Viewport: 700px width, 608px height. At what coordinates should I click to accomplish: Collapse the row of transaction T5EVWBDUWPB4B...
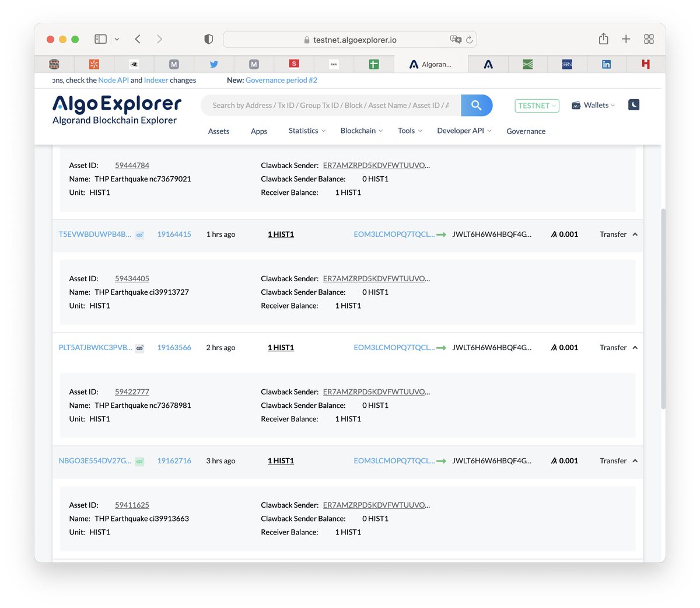(635, 234)
